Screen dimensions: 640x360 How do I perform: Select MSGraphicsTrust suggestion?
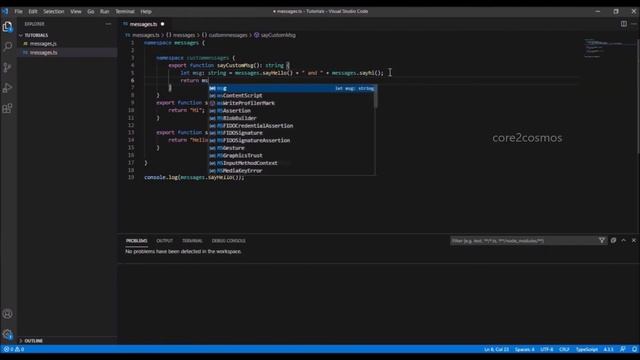(x=292, y=156)
